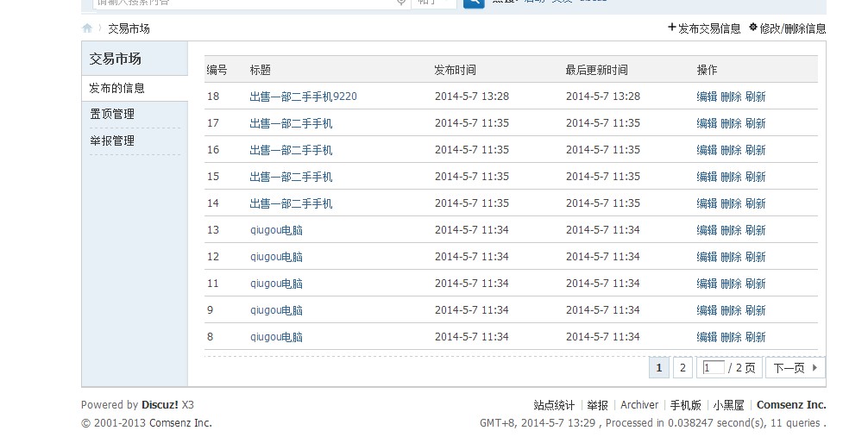This screenshot has height=443, width=868.
Task: Open the title link in row 14
Action: pyautogui.click(x=291, y=203)
